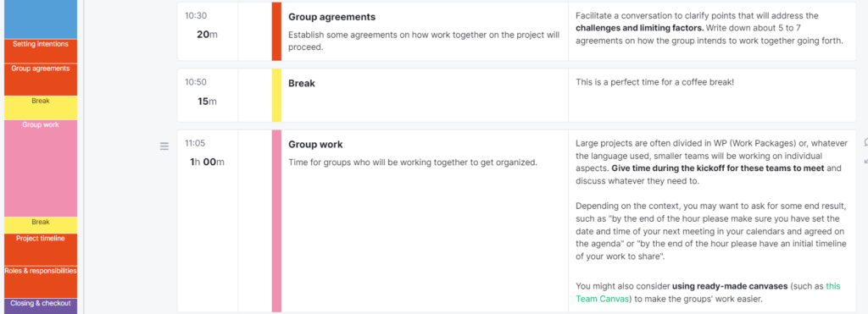Click the collapse arrow icon beside Group work
This screenshot has width=868, height=314.
tap(865, 162)
